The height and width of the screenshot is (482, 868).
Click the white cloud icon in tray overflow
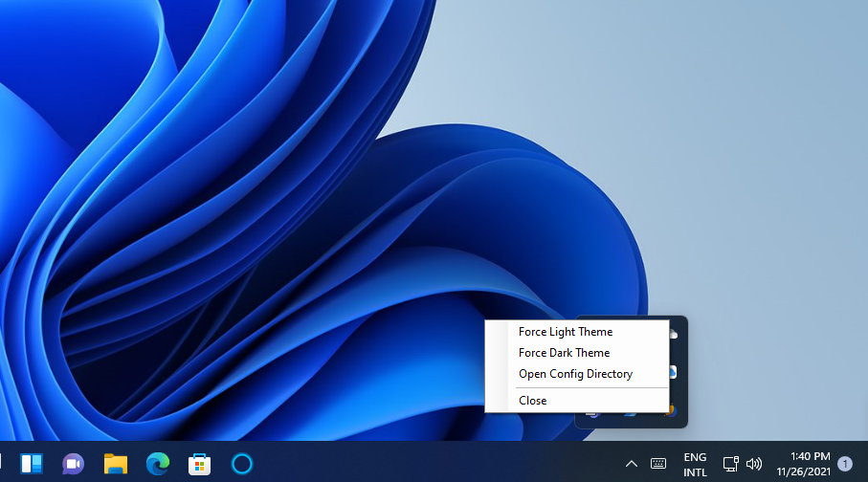tap(674, 334)
